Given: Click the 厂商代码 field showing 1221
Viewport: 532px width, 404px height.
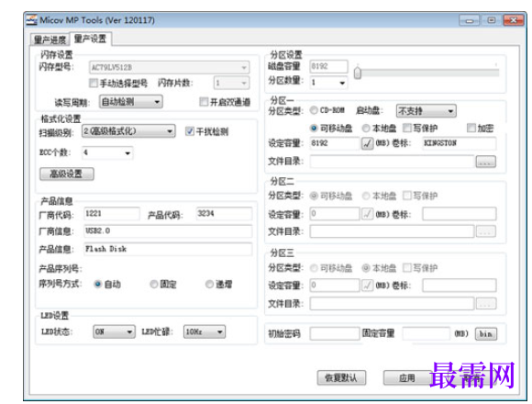Looking at the screenshot, I should click(x=112, y=214).
